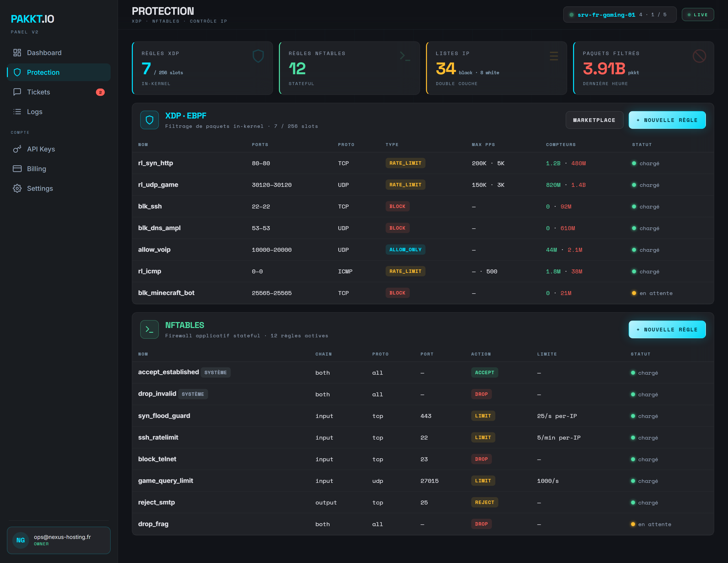
Task: Click the terminal icon on Règles NFTables card
Action: coord(405,56)
